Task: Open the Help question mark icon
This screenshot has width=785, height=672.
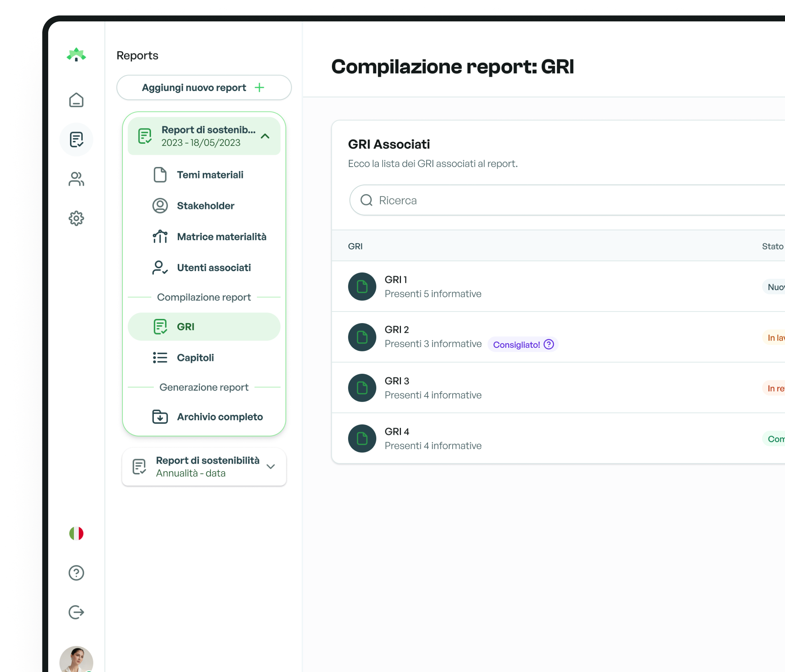Action: pos(76,572)
